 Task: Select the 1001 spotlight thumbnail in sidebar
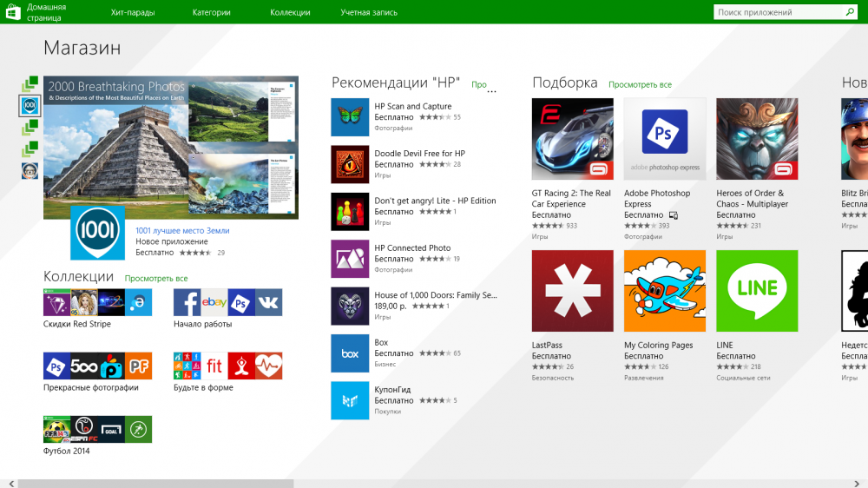30,105
